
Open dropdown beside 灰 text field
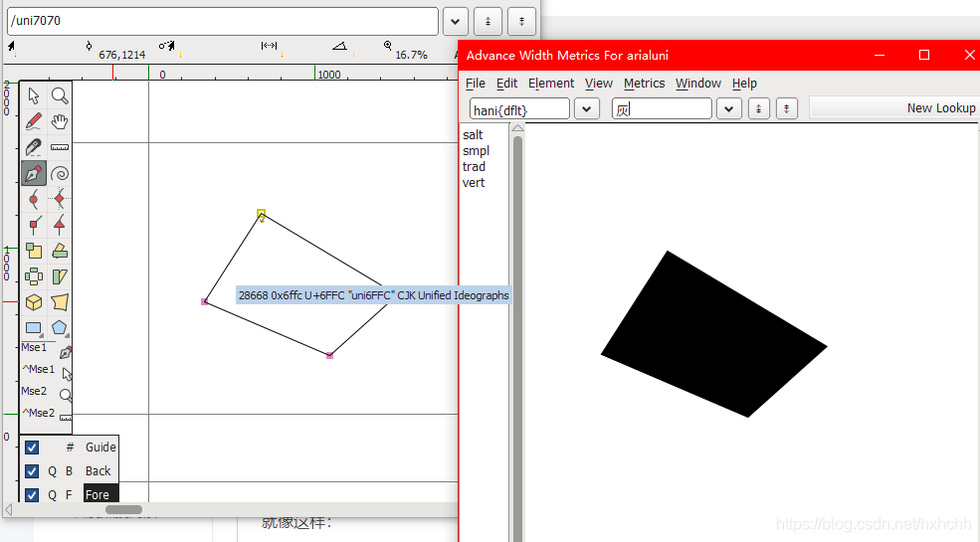tap(728, 109)
